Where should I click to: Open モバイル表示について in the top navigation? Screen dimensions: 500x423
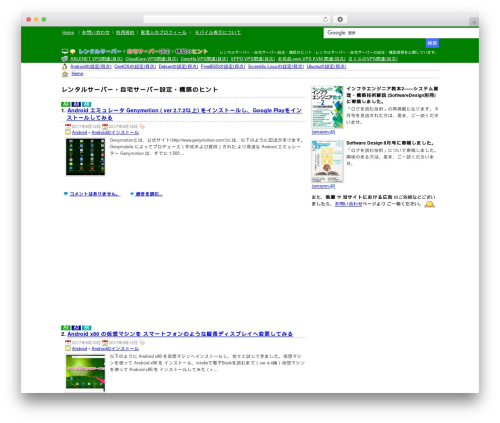tap(218, 32)
